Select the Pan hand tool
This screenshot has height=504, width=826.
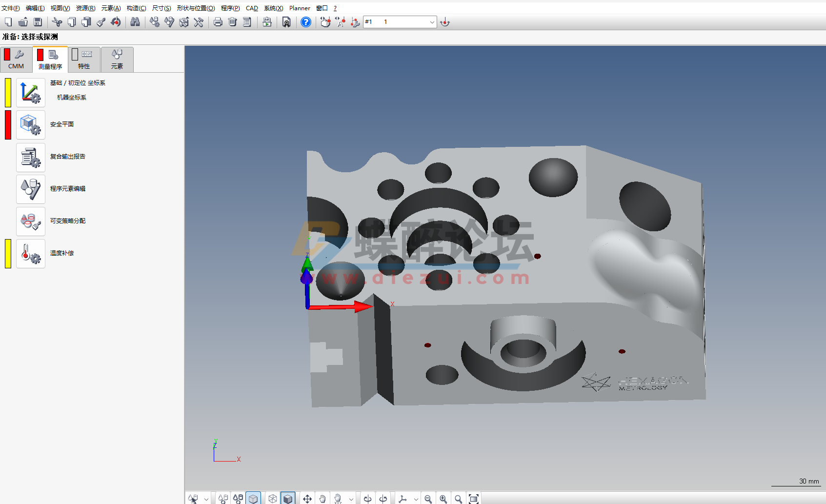[x=322, y=498]
